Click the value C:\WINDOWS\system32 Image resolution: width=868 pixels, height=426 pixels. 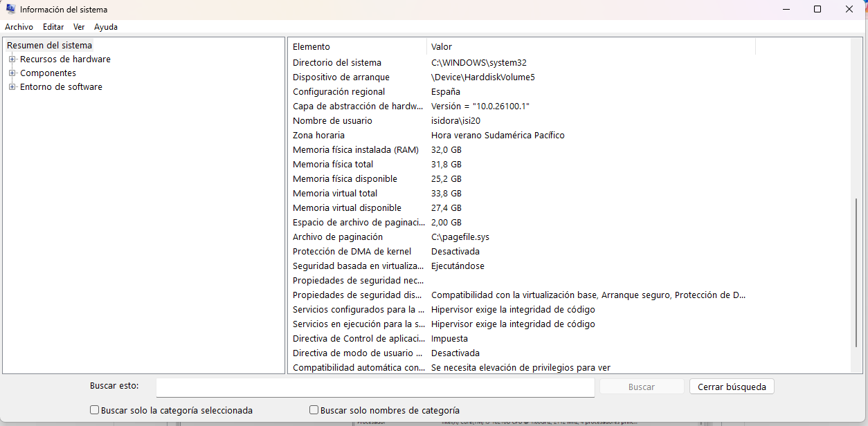coord(479,62)
